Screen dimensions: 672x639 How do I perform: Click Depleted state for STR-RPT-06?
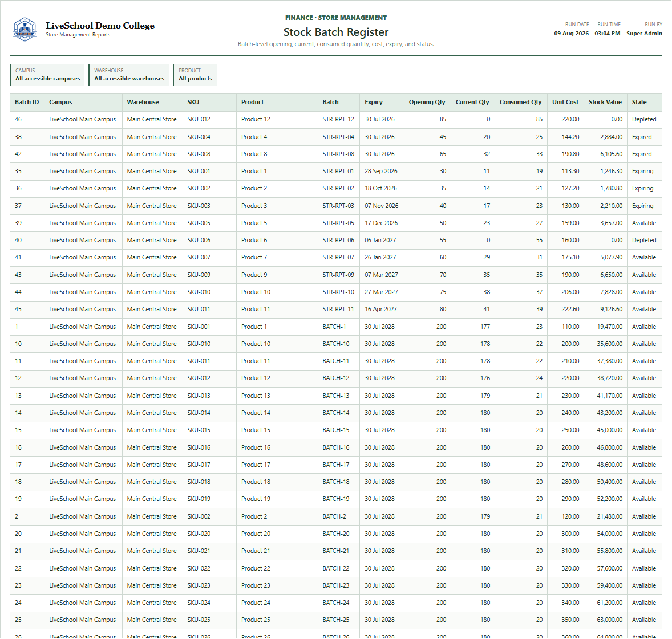[x=644, y=241]
